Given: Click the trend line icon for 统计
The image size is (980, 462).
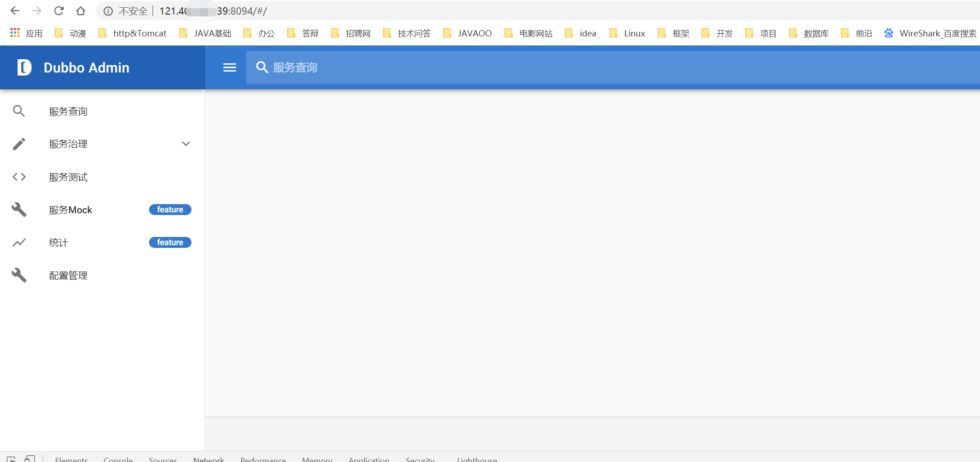Looking at the screenshot, I should [19, 242].
